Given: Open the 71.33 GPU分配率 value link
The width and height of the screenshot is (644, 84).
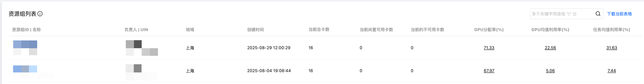Looking at the screenshot, I should point(489,48).
